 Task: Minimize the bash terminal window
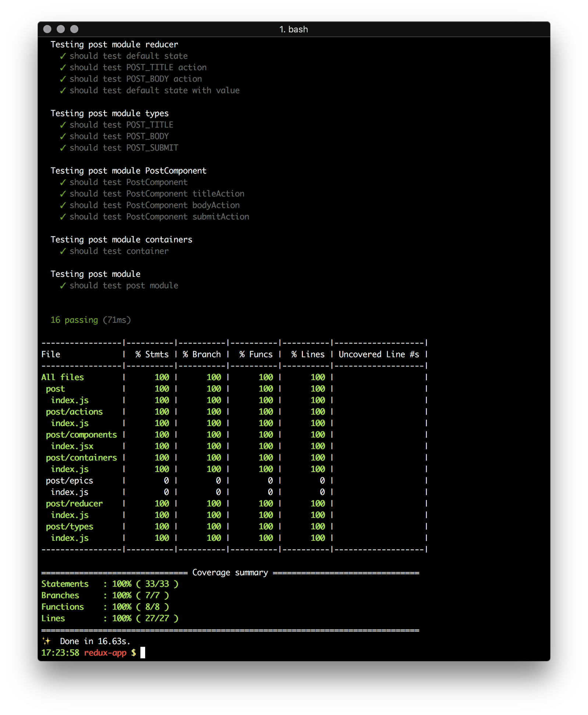pyautogui.click(x=61, y=29)
